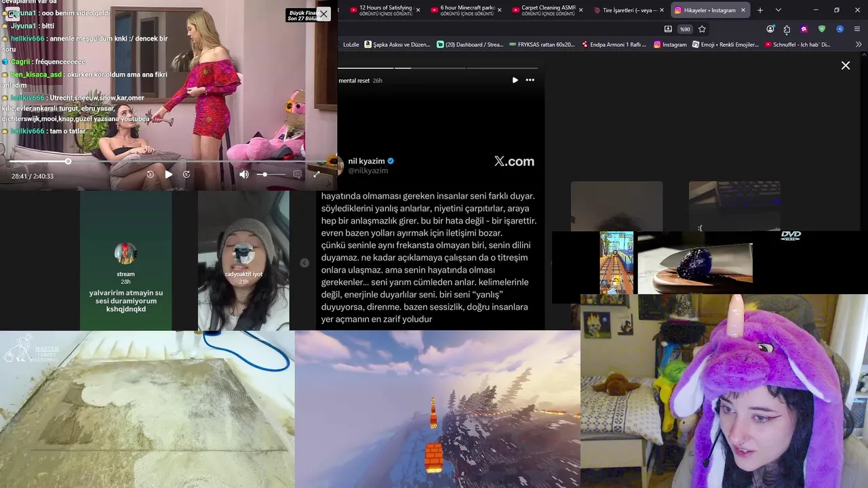This screenshot has width=868, height=488.
Task: Open Şapka Askısı ve Düzen bookmark
Action: tap(397, 45)
